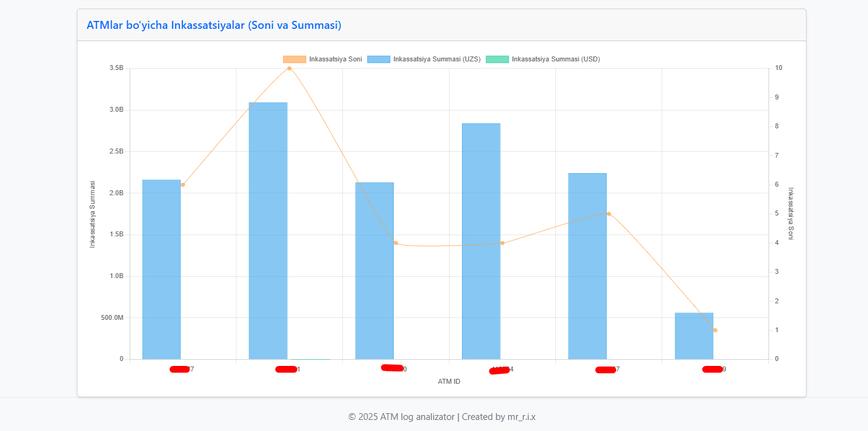Select the first orange line point at 6
This screenshot has width=868, height=431.
(183, 185)
